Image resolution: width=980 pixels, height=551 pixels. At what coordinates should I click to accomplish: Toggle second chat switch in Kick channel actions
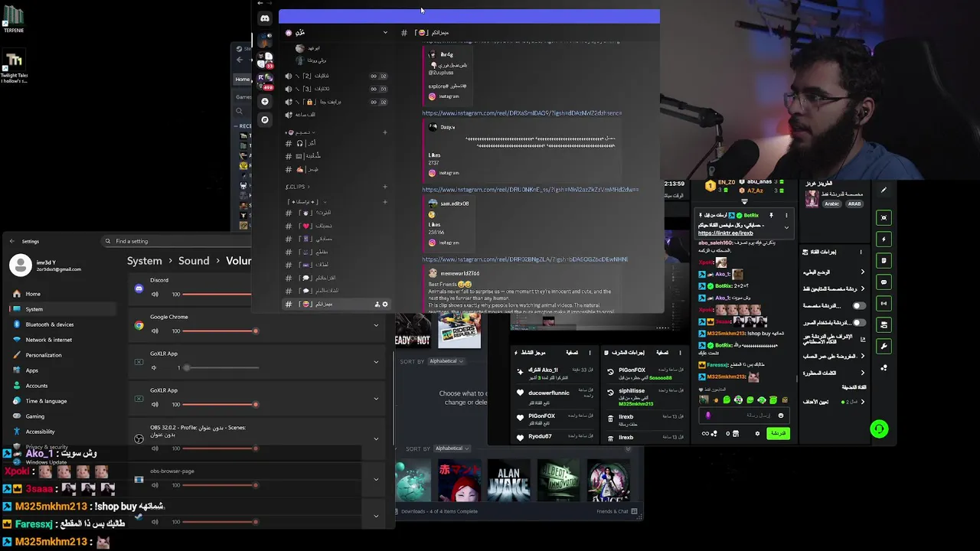(x=859, y=322)
